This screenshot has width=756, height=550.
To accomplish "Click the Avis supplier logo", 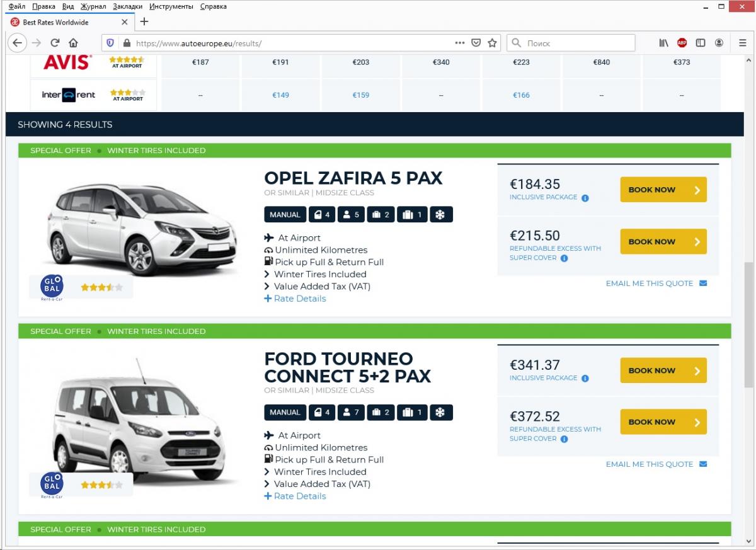I will 67,62.
